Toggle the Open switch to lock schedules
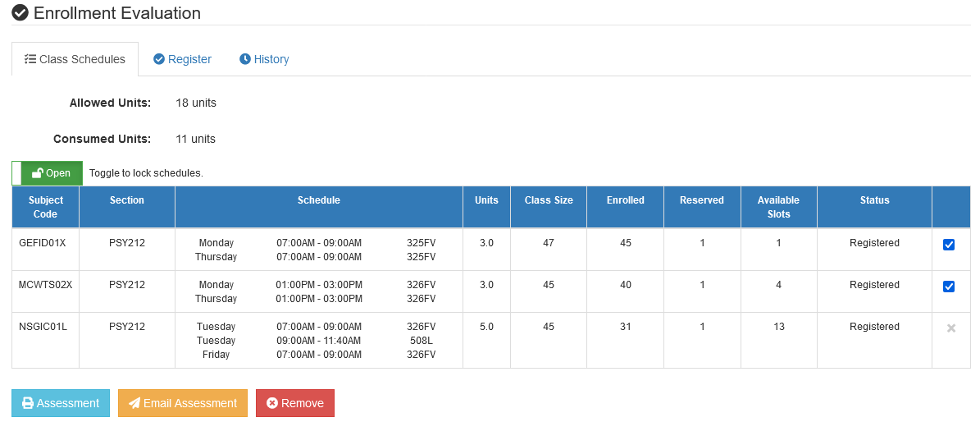Image resolution: width=980 pixels, height=422 pixels. pyautogui.click(x=47, y=172)
